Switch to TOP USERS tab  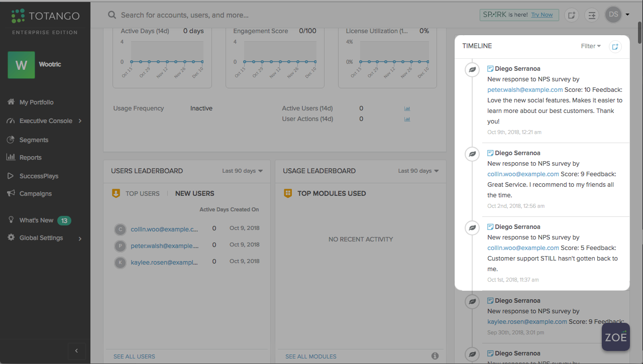coord(143,194)
